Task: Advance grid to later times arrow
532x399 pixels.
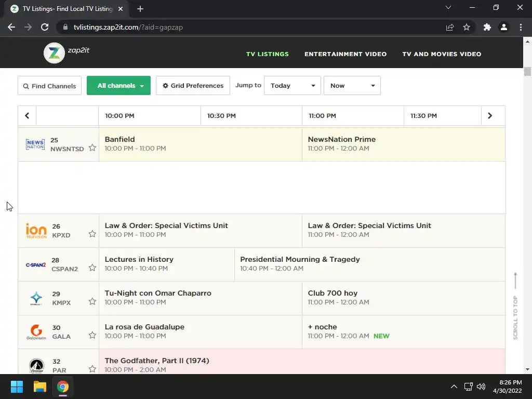Action: coord(489,116)
